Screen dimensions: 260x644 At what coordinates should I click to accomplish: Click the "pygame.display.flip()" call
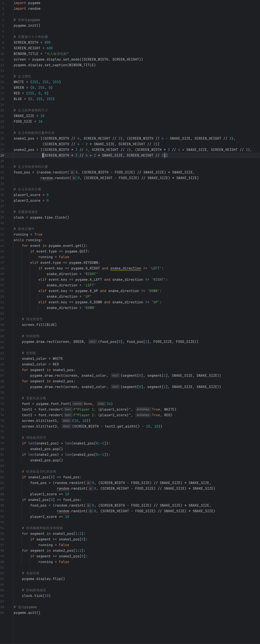(43, 579)
